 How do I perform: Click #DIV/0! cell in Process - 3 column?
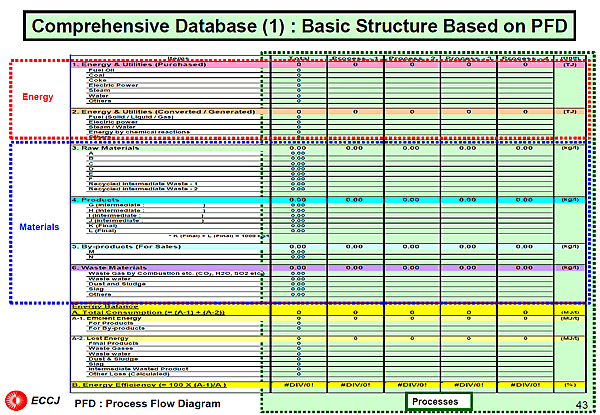pyautogui.click(x=468, y=385)
